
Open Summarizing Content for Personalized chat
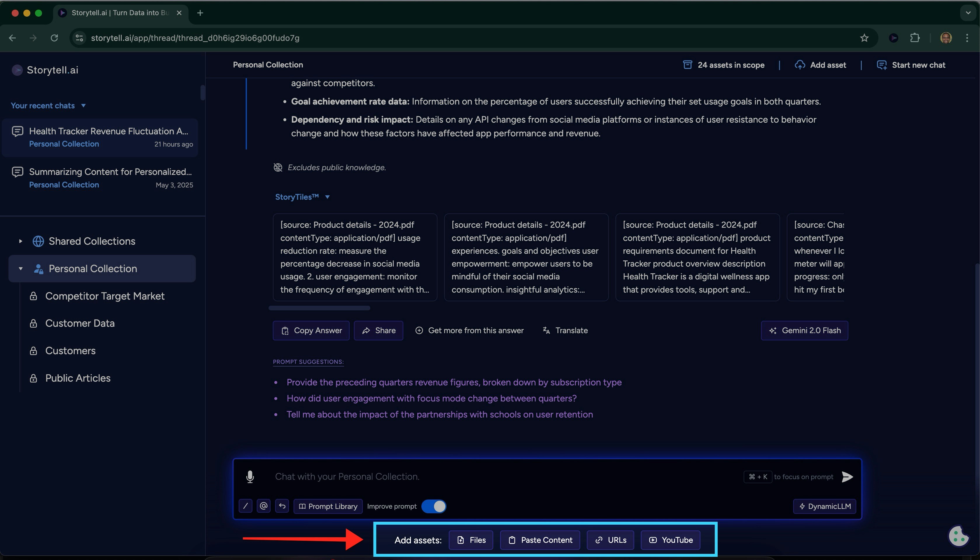click(x=110, y=172)
